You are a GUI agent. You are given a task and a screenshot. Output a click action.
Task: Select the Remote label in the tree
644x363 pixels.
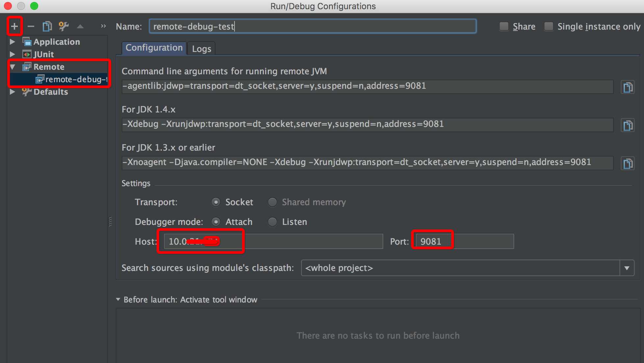[x=49, y=67]
